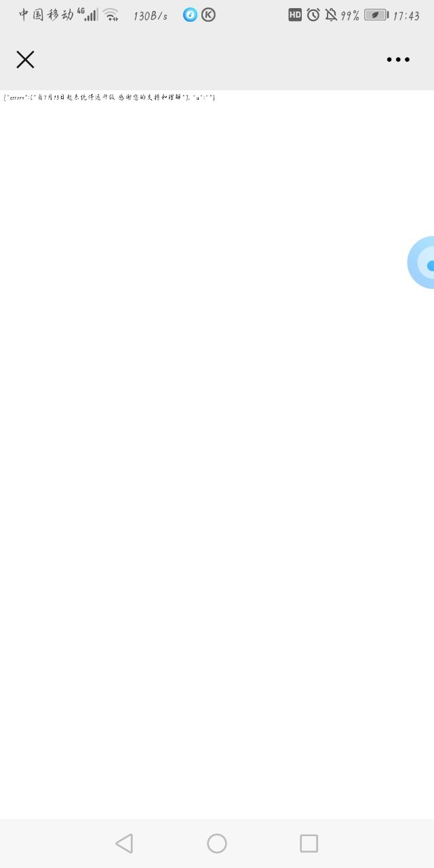Tap the 中国移动 carrier label

[46, 15]
